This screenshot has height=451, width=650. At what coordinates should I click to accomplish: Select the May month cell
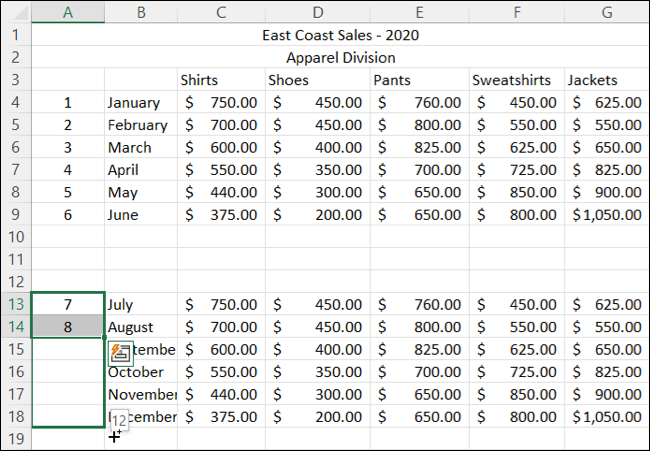(x=140, y=192)
